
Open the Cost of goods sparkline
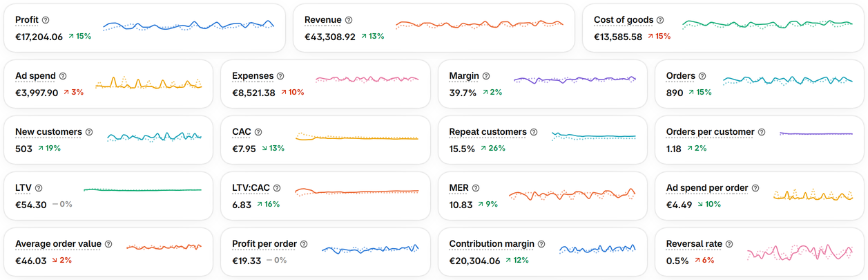tap(767, 25)
